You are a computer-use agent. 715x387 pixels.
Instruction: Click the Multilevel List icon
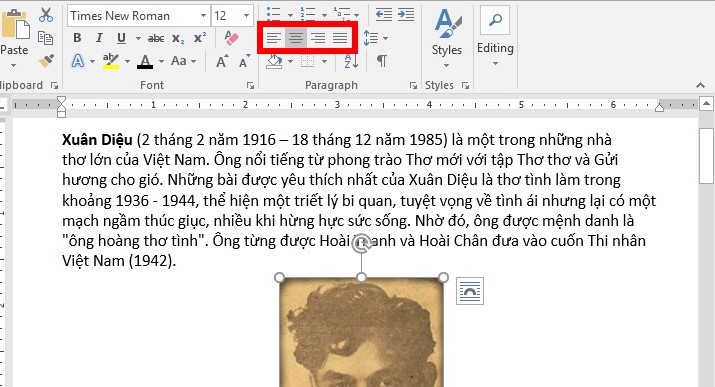342,14
